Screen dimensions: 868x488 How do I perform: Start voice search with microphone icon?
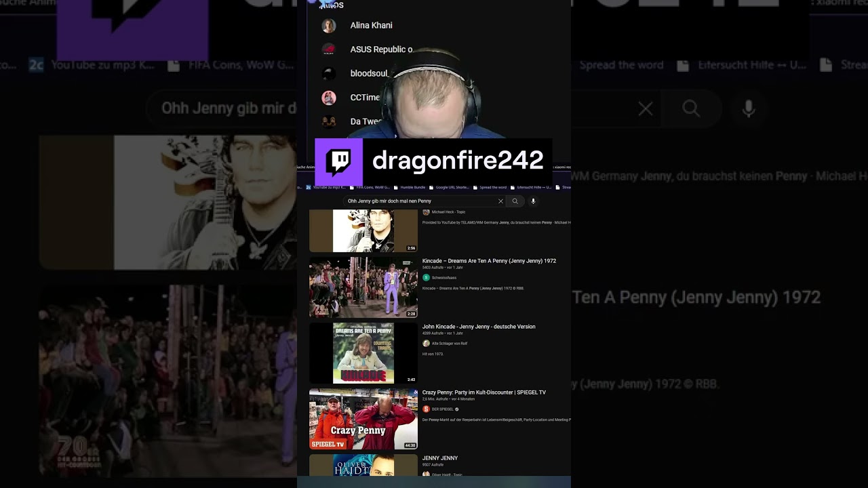click(x=533, y=201)
